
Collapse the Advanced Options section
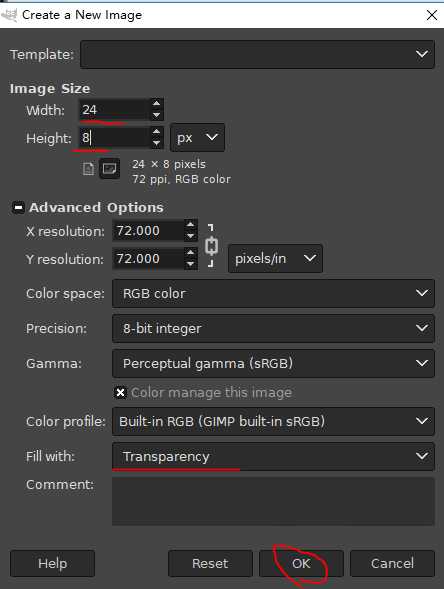coord(18,207)
